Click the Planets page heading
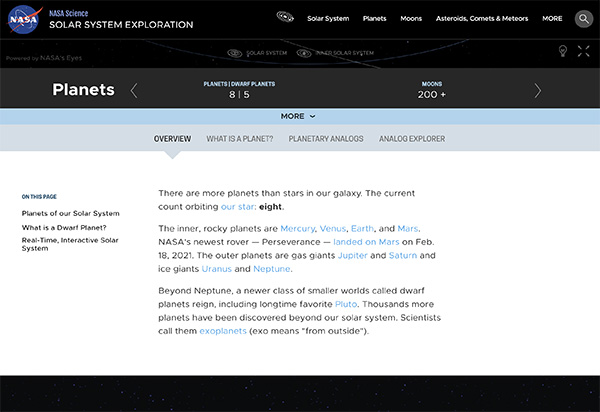The height and width of the screenshot is (412, 600). click(x=83, y=90)
